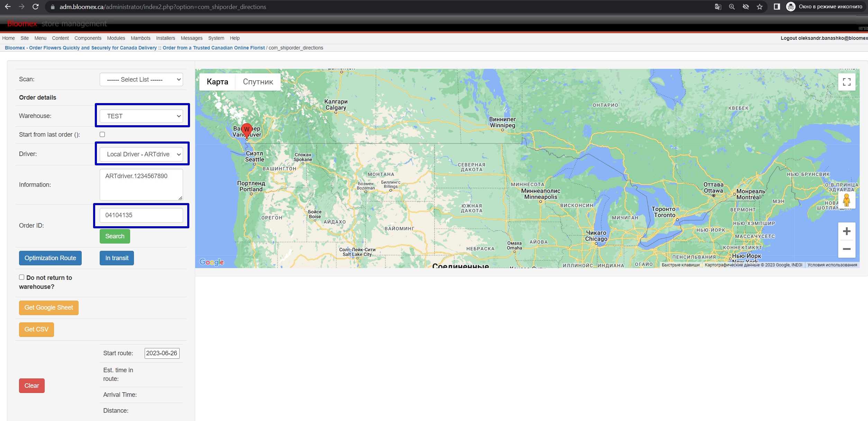Click the crossed-out eye icon in the address bar
Image resolution: width=868 pixels, height=421 pixels.
pyautogui.click(x=746, y=7)
